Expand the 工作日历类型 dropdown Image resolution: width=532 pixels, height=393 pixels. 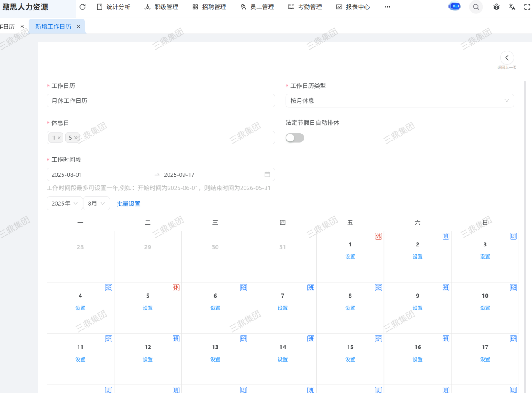[399, 101]
